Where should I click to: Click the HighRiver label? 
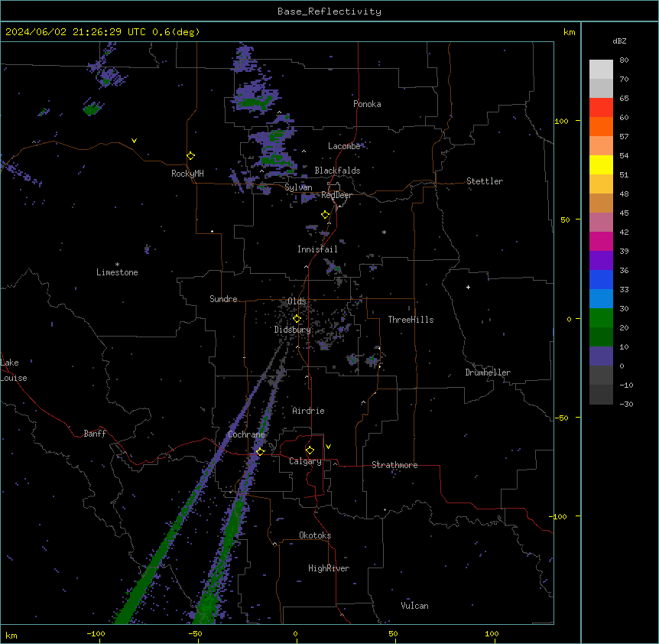(329, 568)
